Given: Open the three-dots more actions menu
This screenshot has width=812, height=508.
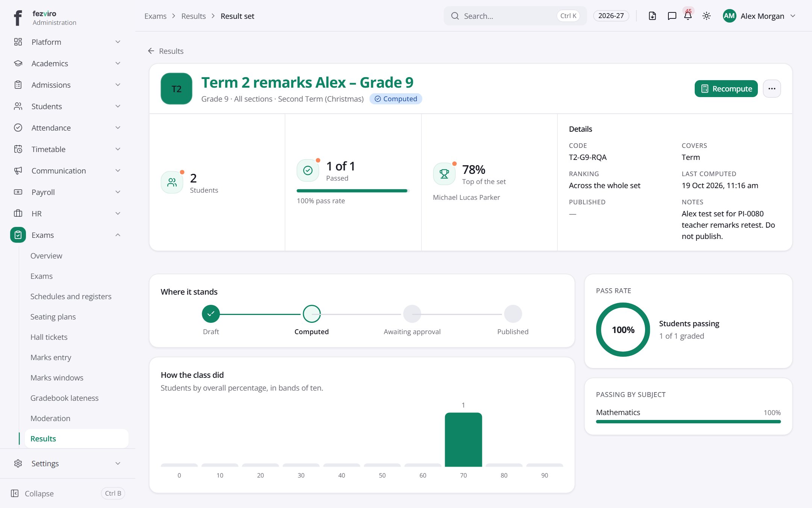Looking at the screenshot, I should coord(772,89).
